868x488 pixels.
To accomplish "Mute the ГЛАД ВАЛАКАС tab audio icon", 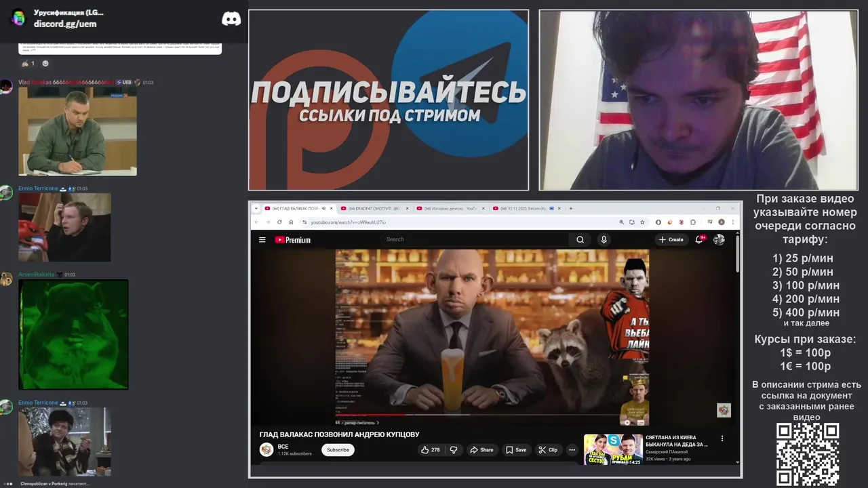I will (x=323, y=208).
